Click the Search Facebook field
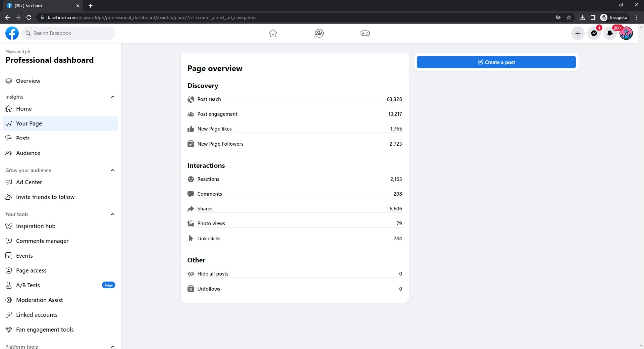 (72, 33)
